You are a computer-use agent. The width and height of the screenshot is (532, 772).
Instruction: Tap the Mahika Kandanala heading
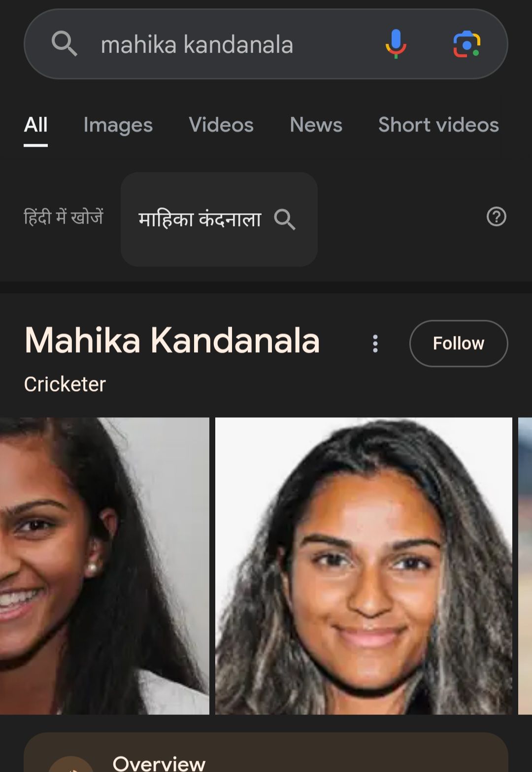pos(172,340)
